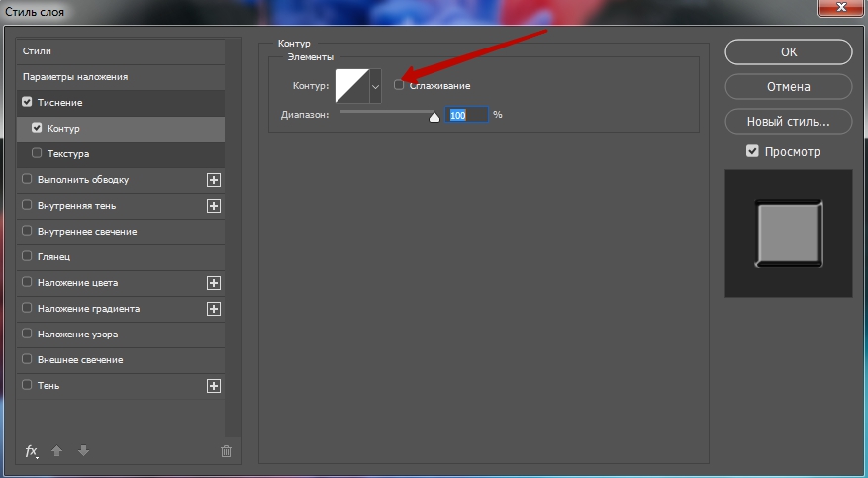Select the Внутреннее свечение effect row

[121, 232]
